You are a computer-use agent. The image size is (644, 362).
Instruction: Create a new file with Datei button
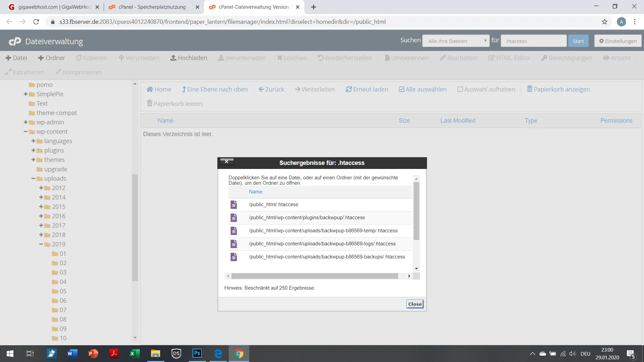coord(16,58)
